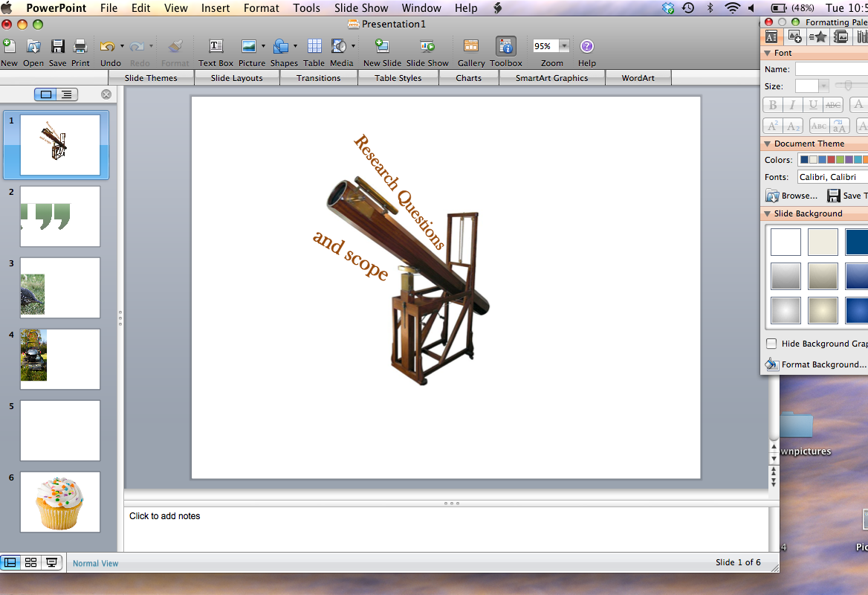Screen dimensions: 868x595
Task: Open the Custom Animation star tab icon
Action: 818,36
